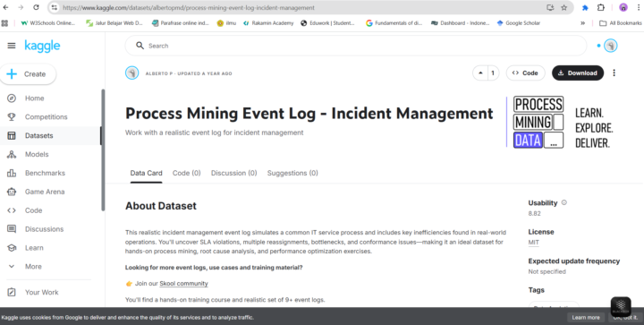Click Learn more in cookie banner
This screenshot has height=325, width=644.
(586, 317)
